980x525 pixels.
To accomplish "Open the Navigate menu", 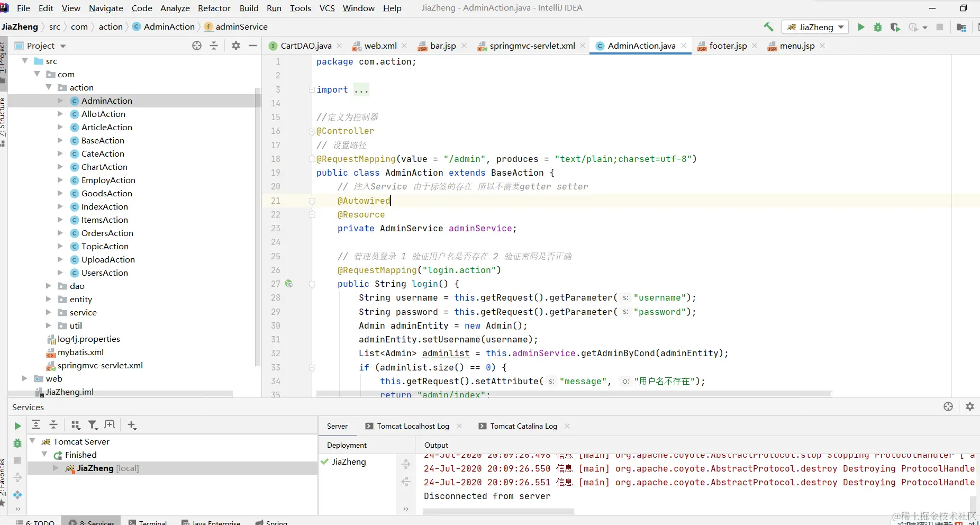I will [106, 8].
